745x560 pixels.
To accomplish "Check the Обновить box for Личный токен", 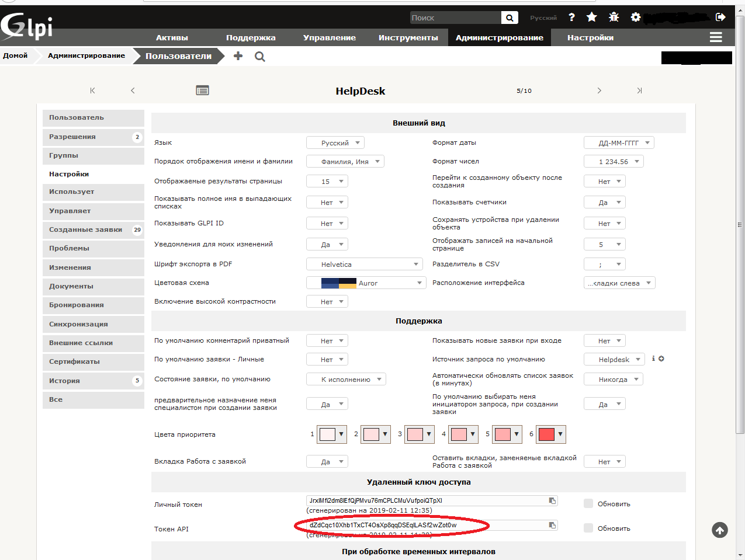I will coord(588,503).
